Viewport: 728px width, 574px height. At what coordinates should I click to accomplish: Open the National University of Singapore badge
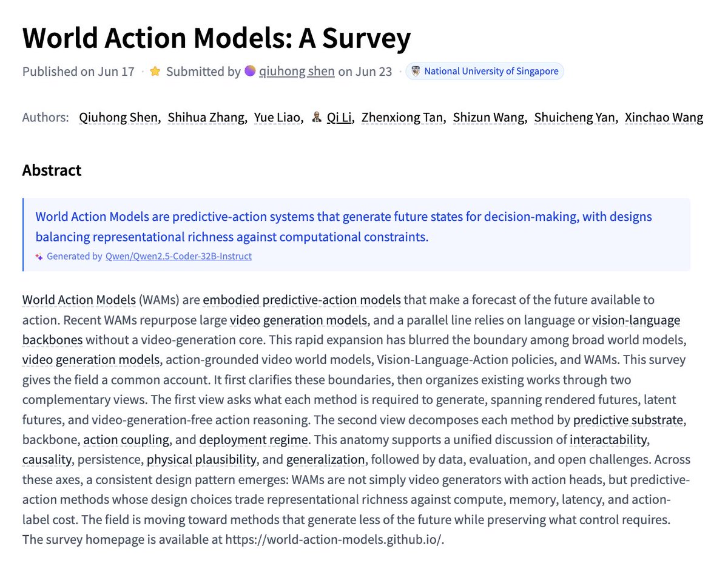tap(485, 72)
